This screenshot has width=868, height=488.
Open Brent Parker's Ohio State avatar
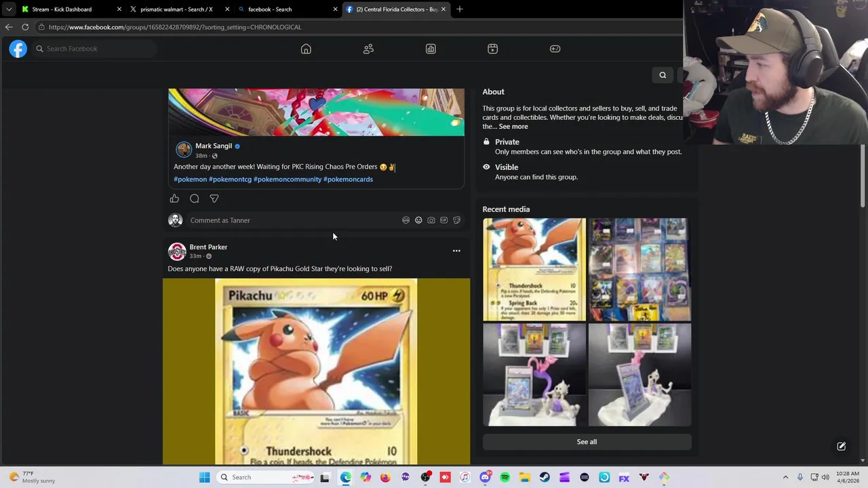(177, 251)
